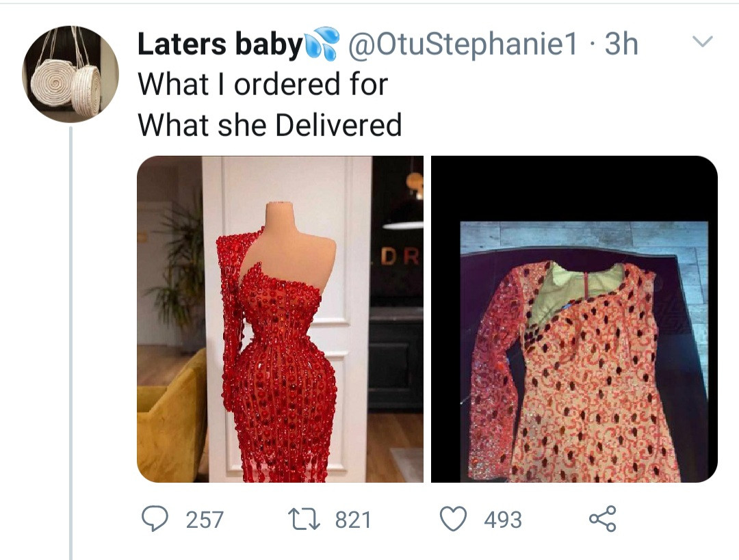This screenshot has height=560, width=739.
Task: Open the red mannequin dress photo
Action: coord(280,319)
